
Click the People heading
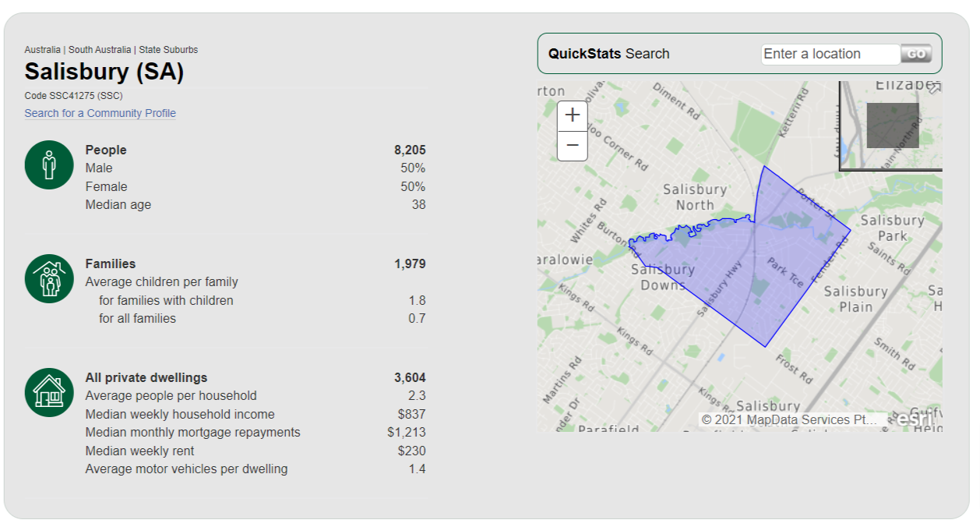tap(106, 150)
